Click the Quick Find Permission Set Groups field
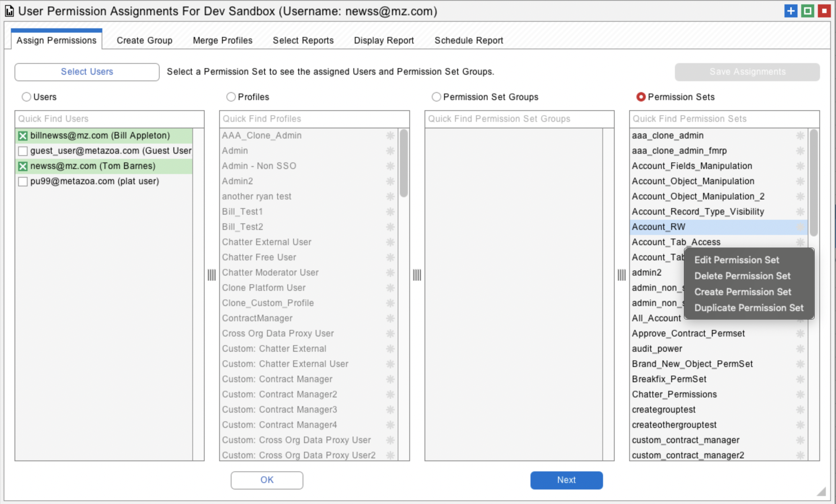Viewport: 836px width, 504px height. [x=520, y=119]
